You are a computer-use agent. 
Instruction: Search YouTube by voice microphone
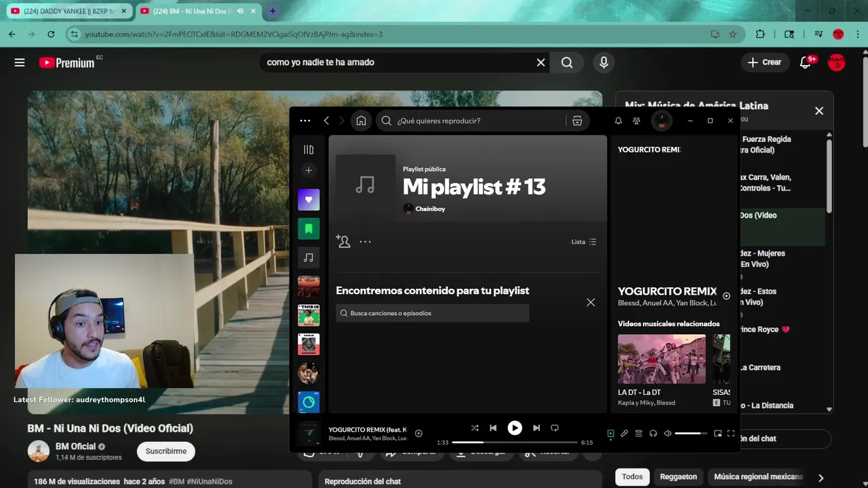[x=604, y=62]
